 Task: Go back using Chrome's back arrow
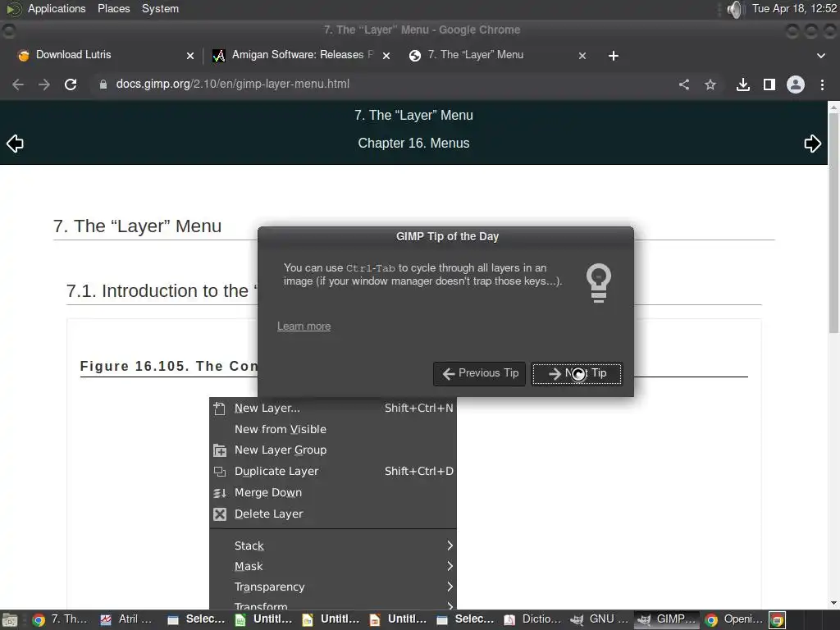(x=18, y=84)
